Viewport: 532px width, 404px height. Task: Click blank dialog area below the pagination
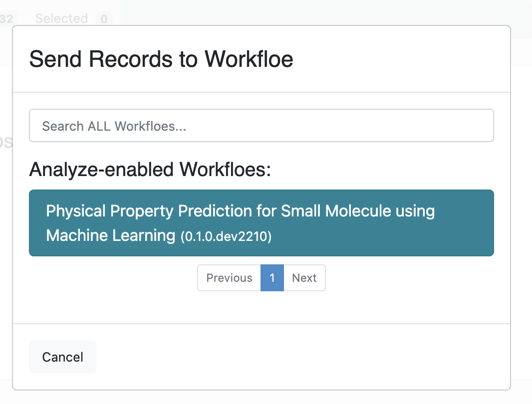point(261,307)
